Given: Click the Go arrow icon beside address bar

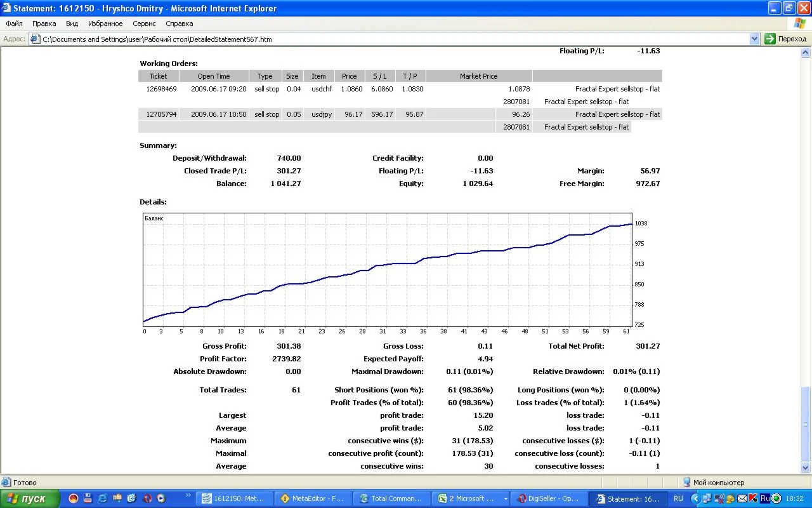Looking at the screenshot, I should pos(770,39).
